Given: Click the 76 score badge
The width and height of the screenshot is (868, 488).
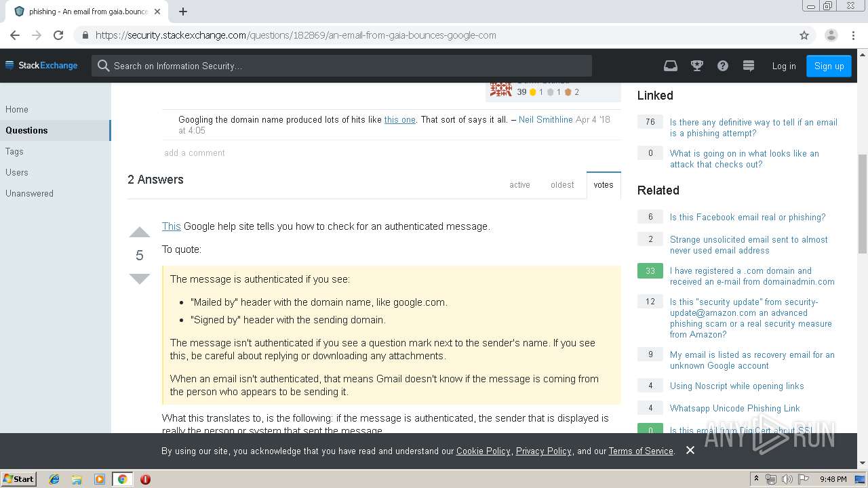Looking at the screenshot, I should click(x=650, y=122).
